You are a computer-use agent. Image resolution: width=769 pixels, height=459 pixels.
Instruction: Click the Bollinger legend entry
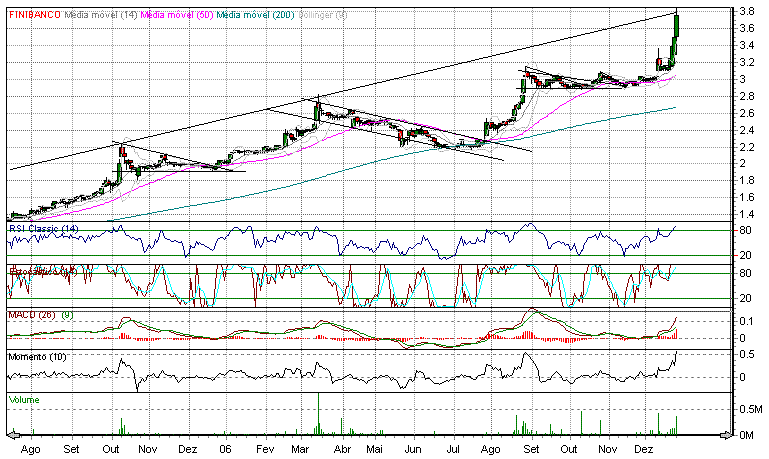322,15
